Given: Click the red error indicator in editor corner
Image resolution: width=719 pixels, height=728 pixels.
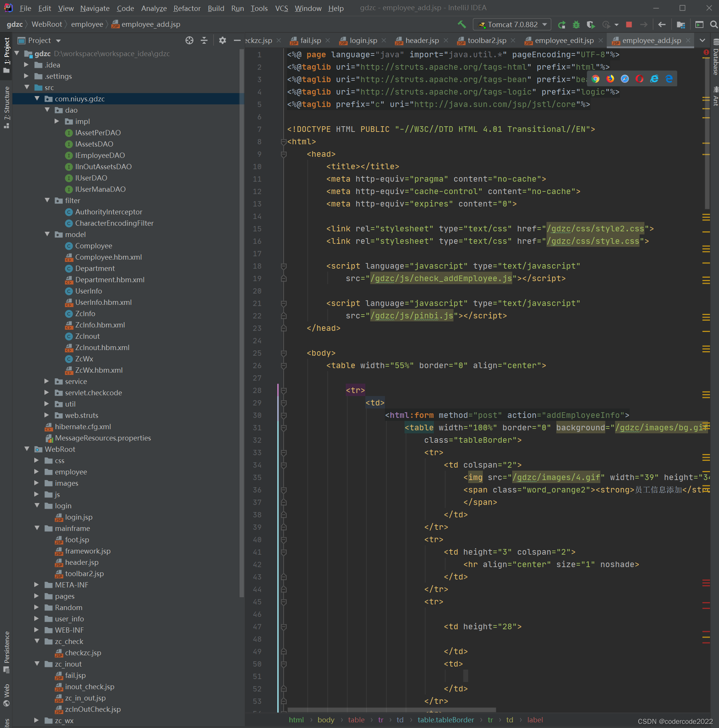Looking at the screenshot, I should [x=706, y=53].
